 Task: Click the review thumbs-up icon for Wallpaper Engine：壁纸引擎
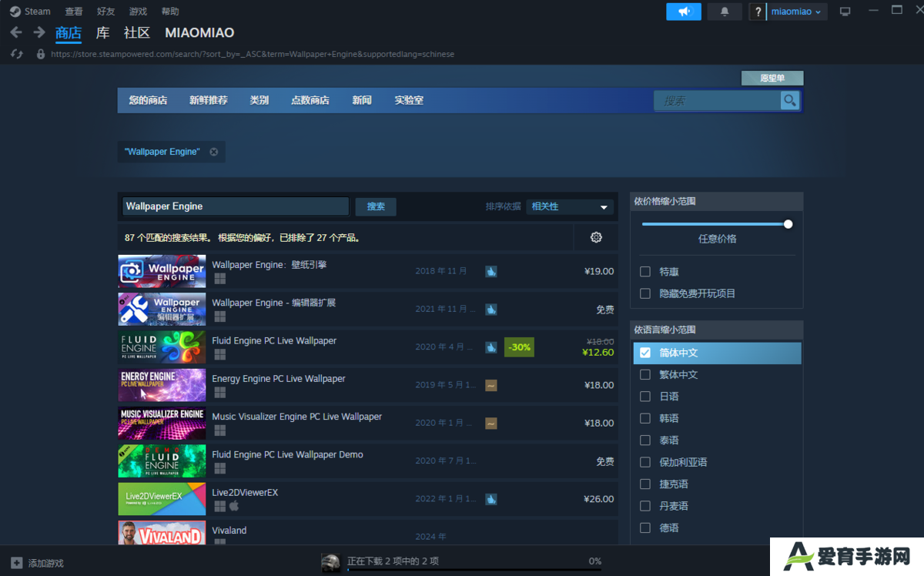click(x=491, y=271)
